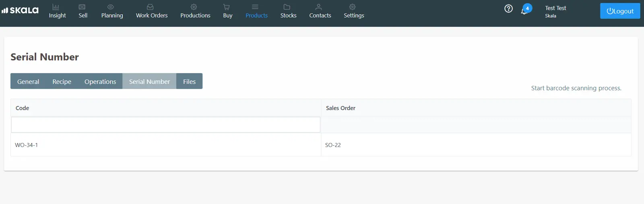Open the Productions gear icon
Screen dimensions: 644x204
tap(194, 7)
